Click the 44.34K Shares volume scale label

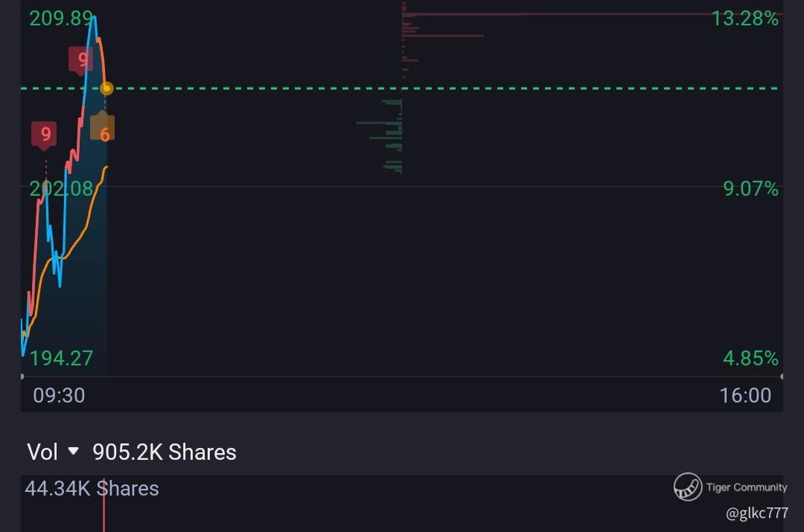click(92, 488)
